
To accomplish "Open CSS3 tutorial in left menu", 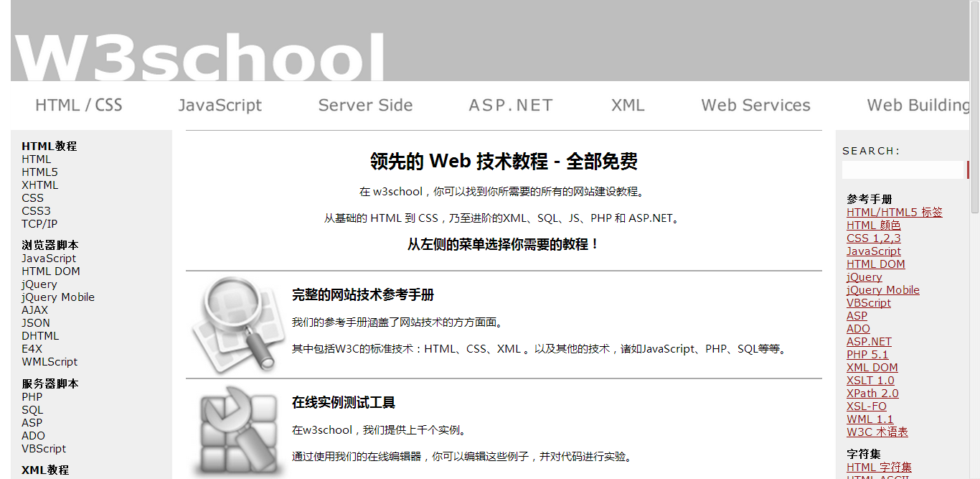I will [x=36, y=211].
